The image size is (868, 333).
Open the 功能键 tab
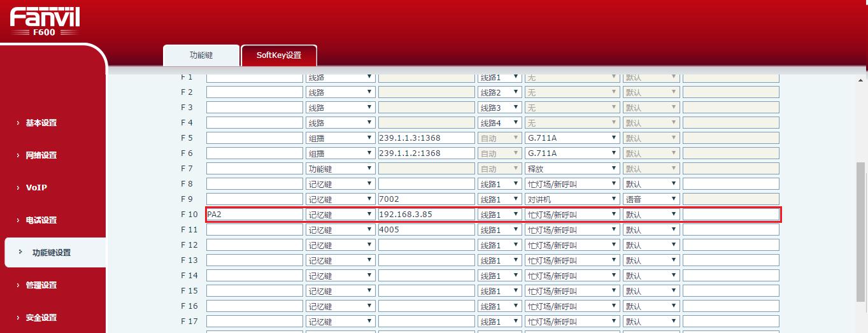pyautogui.click(x=201, y=55)
